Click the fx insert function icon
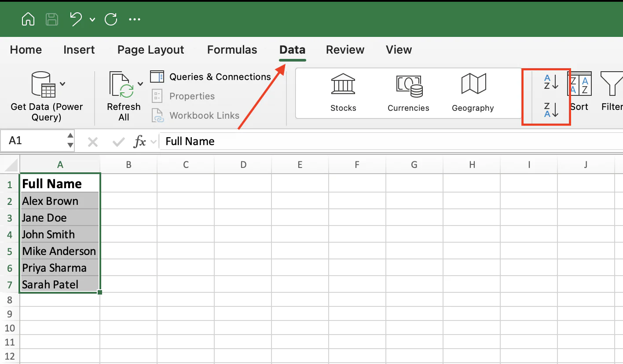Viewport: 623px width, 364px height. click(x=140, y=142)
